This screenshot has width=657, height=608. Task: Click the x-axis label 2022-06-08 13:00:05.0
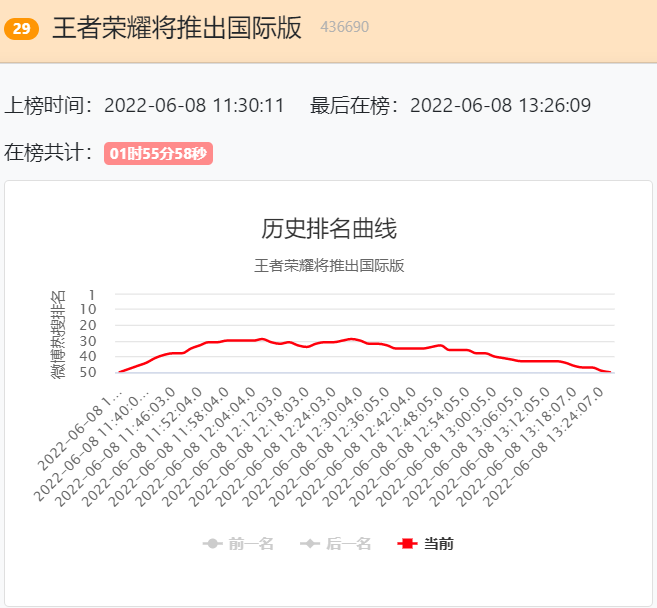[x=436, y=447]
